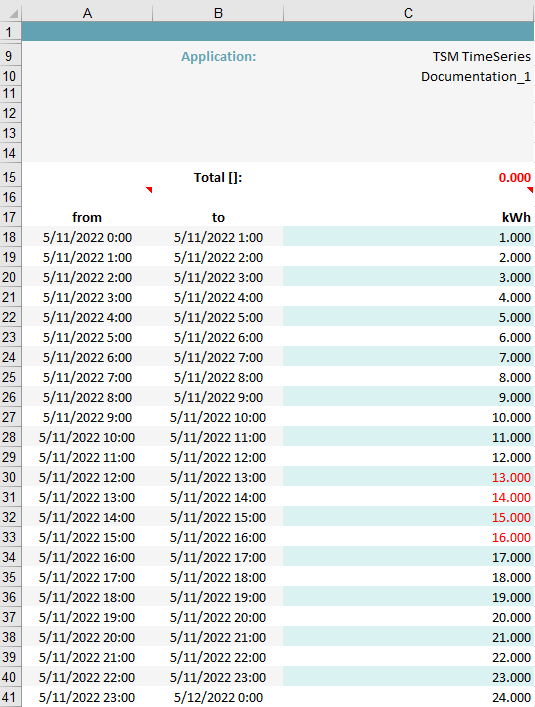This screenshot has height=707, width=535.
Task: Select row 15 header
Action: [x=10, y=177]
